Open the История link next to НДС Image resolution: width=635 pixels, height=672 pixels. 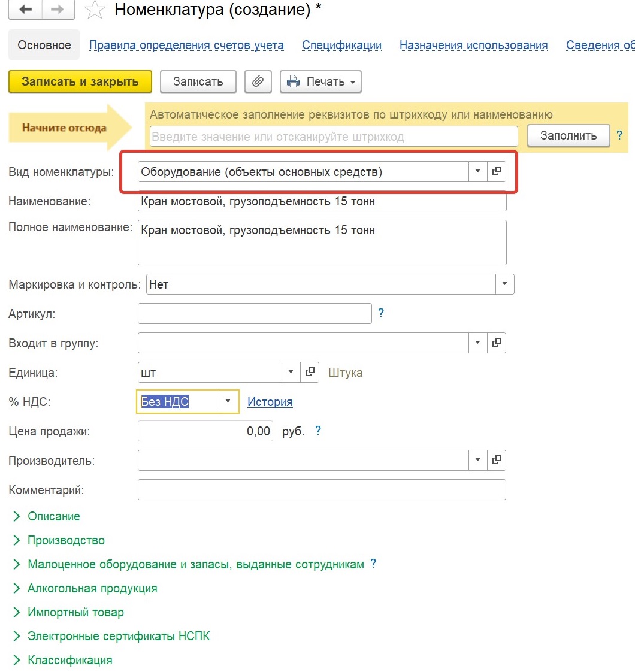click(x=270, y=402)
